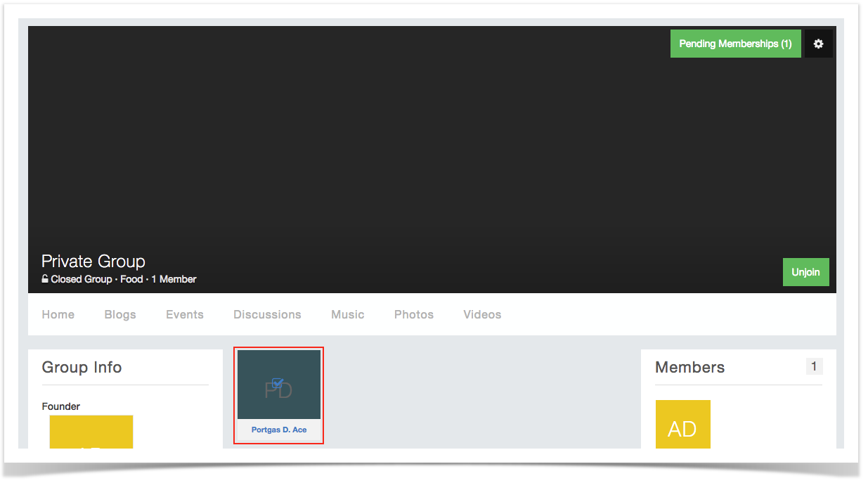Click the Food category link
868x483 pixels.
(131, 279)
